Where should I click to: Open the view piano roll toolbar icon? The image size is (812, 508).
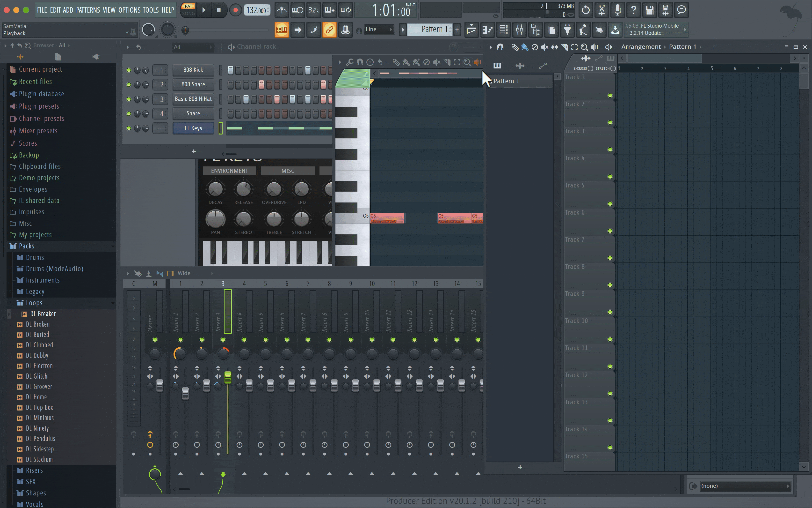tap(487, 30)
